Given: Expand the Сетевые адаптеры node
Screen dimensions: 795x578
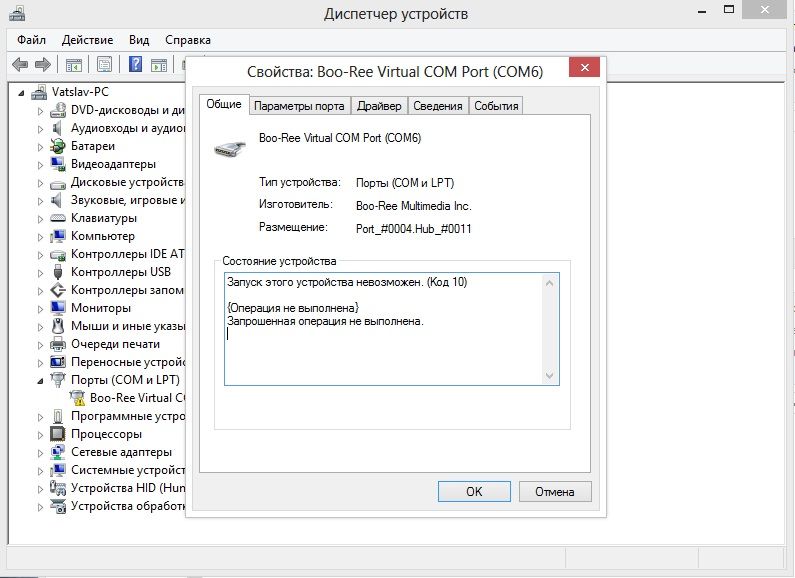Looking at the screenshot, I should coord(41,452).
